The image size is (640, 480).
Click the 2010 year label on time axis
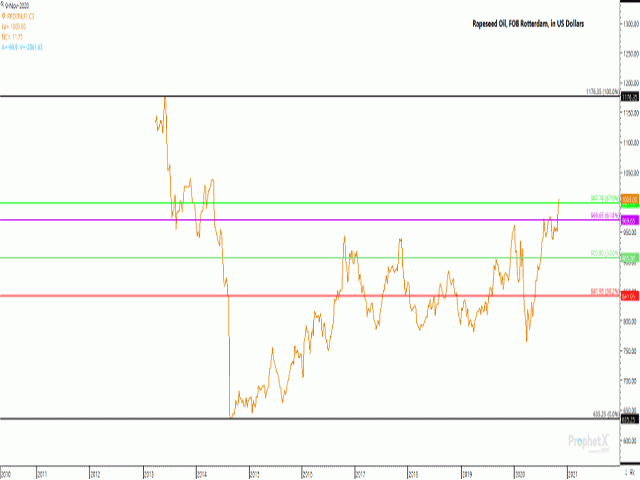tap(6, 475)
